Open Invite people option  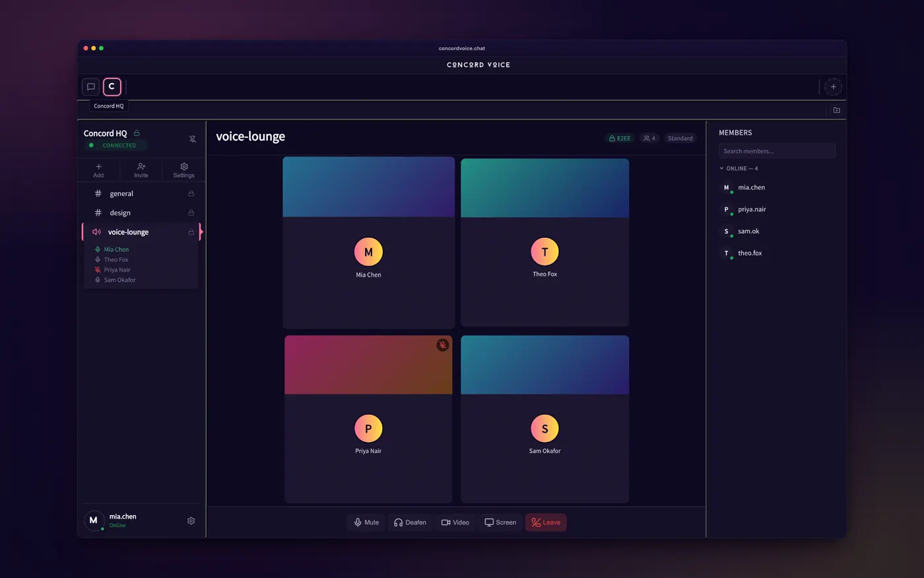pos(141,170)
